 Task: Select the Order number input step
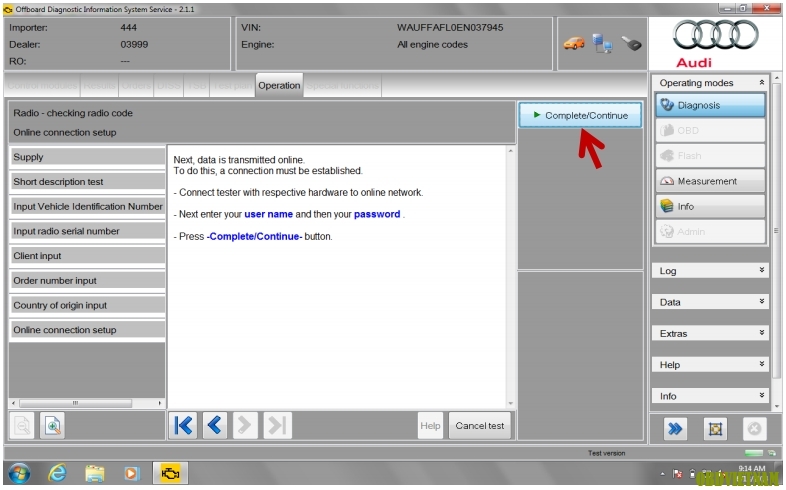point(87,281)
